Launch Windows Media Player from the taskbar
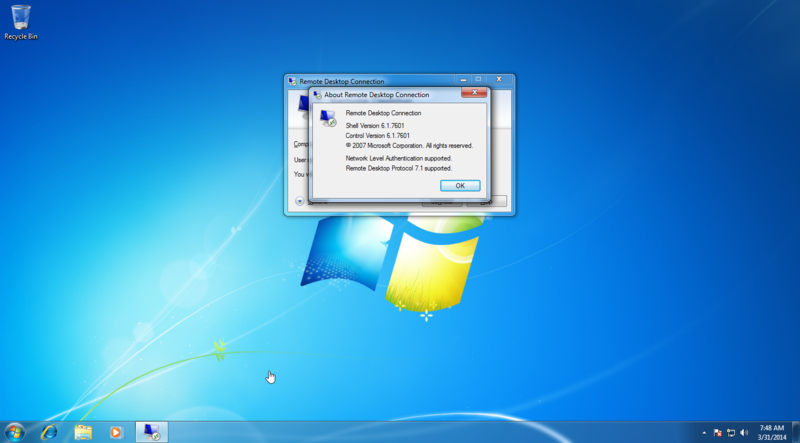 click(116, 432)
